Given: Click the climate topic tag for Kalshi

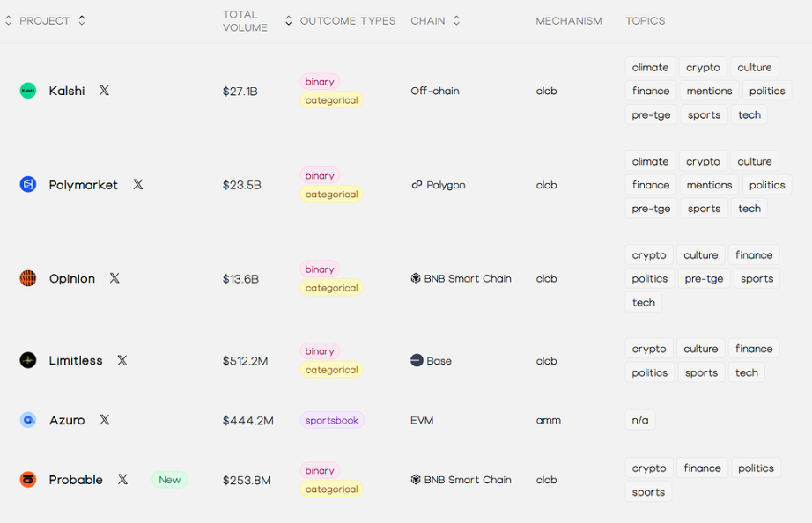Looking at the screenshot, I should 650,67.
